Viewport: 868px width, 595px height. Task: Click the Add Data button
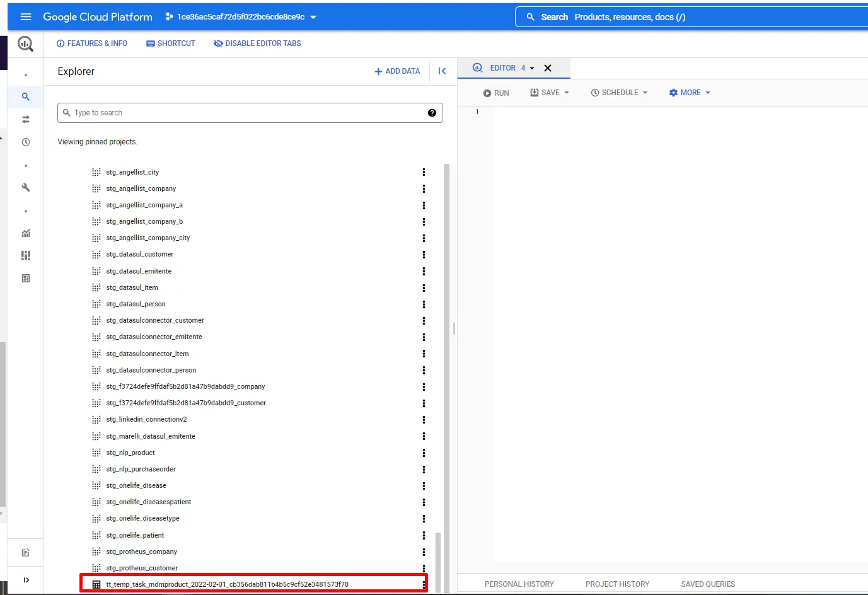point(397,71)
